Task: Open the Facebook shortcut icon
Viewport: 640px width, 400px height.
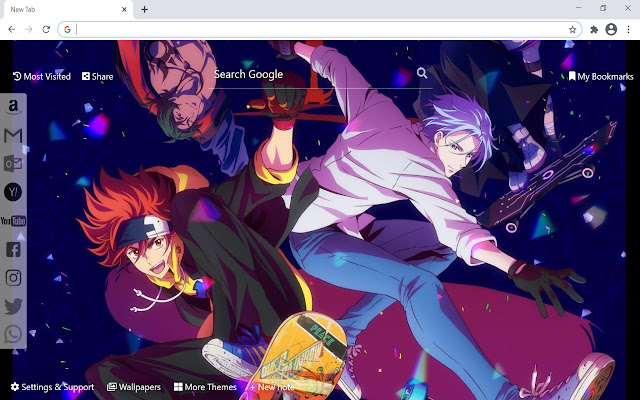Action: point(13,249)
